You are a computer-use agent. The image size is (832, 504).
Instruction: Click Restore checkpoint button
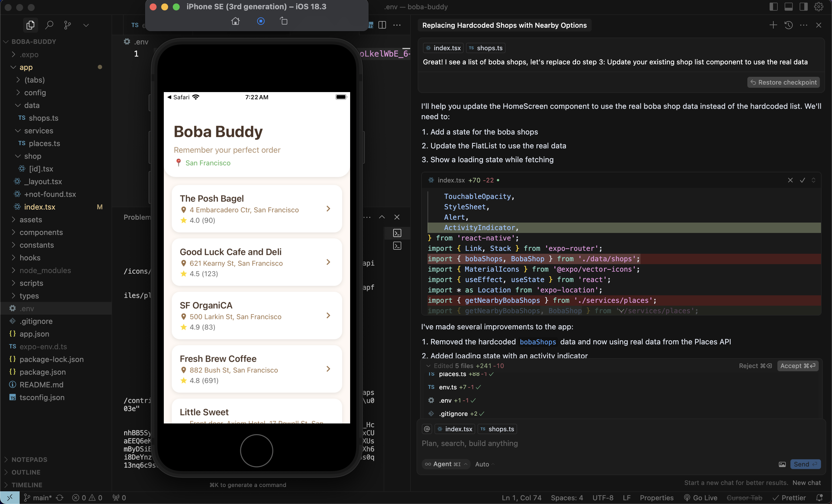point(783,82)
